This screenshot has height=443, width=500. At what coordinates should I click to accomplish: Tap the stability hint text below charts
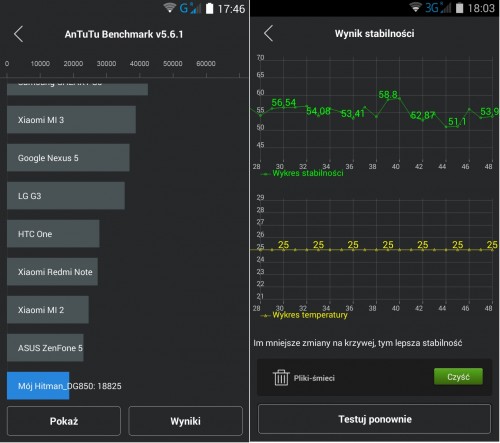[x=358, y=343]
